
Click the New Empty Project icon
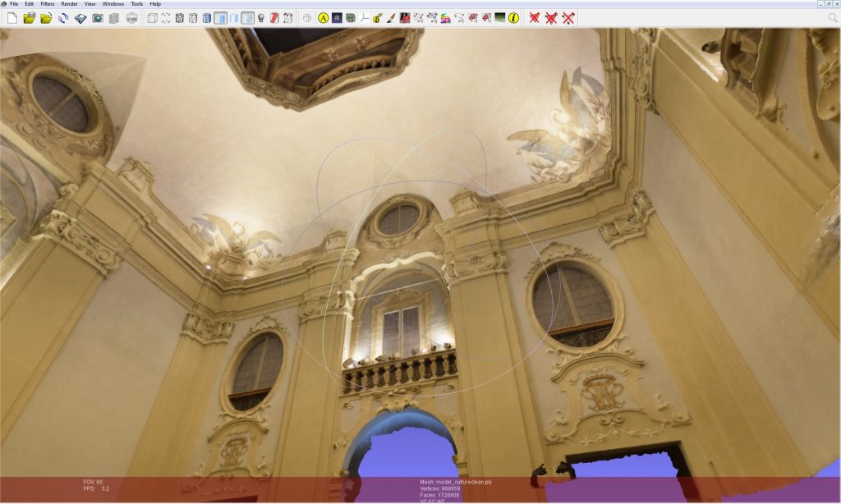pos(11,17)
